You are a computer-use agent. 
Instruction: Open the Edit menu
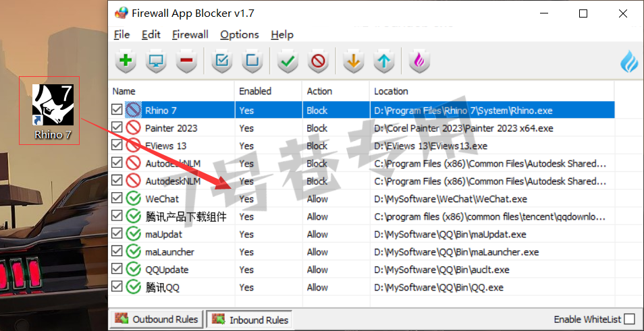(151, 34)
